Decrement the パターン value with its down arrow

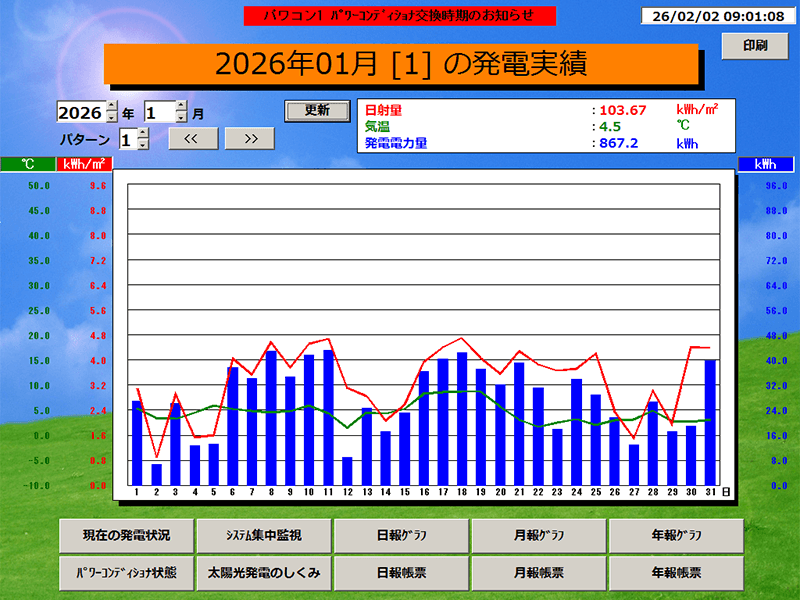(x=142, y=144)
